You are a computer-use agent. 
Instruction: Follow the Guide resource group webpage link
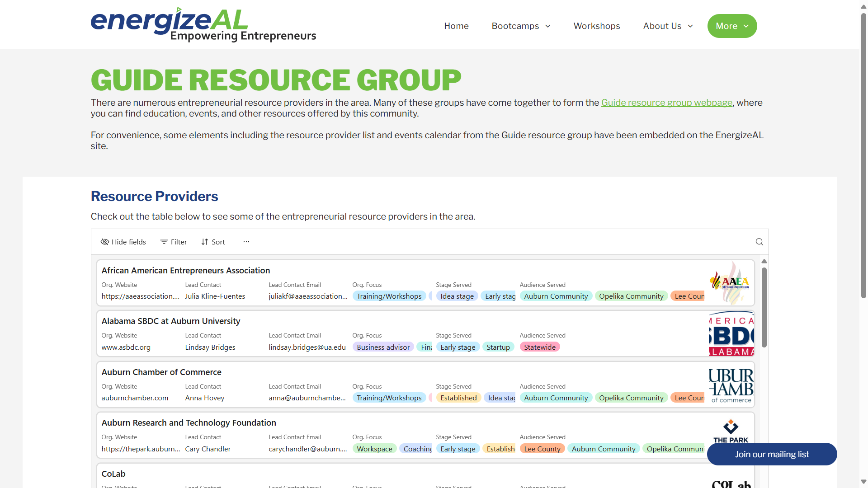[x=667, y=103]
